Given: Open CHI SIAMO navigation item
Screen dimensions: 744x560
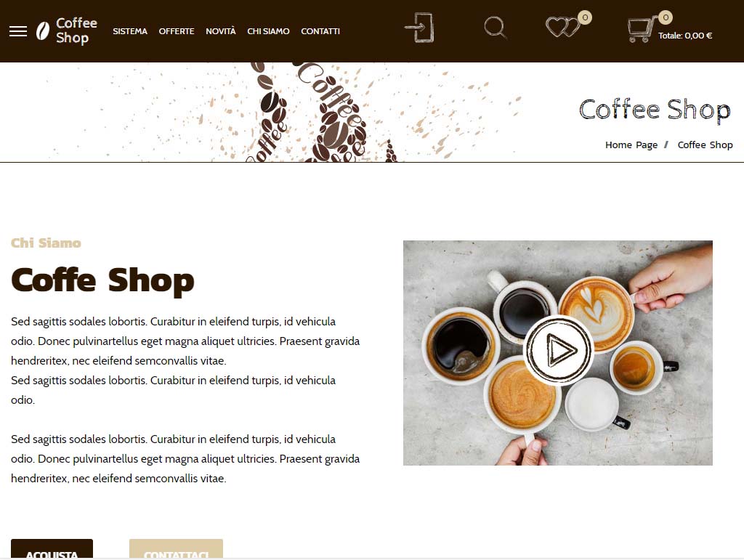Looking at the screenshot, I should point(268,31).
